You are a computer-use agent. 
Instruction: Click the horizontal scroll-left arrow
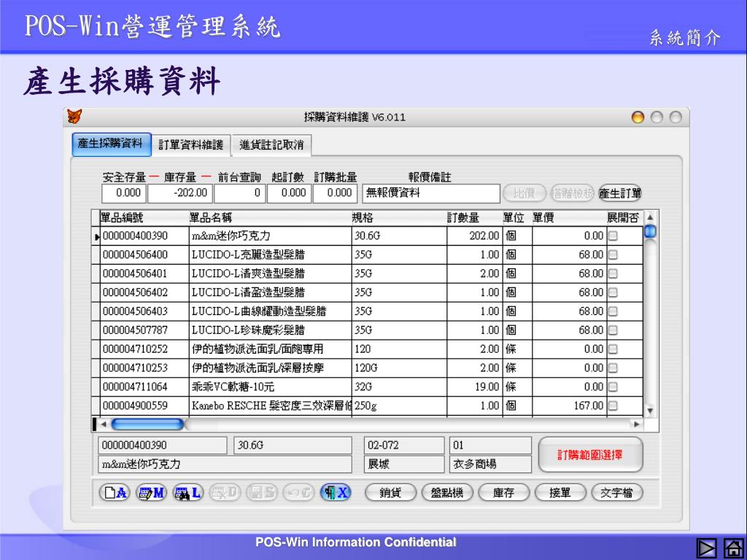(104, 424)
